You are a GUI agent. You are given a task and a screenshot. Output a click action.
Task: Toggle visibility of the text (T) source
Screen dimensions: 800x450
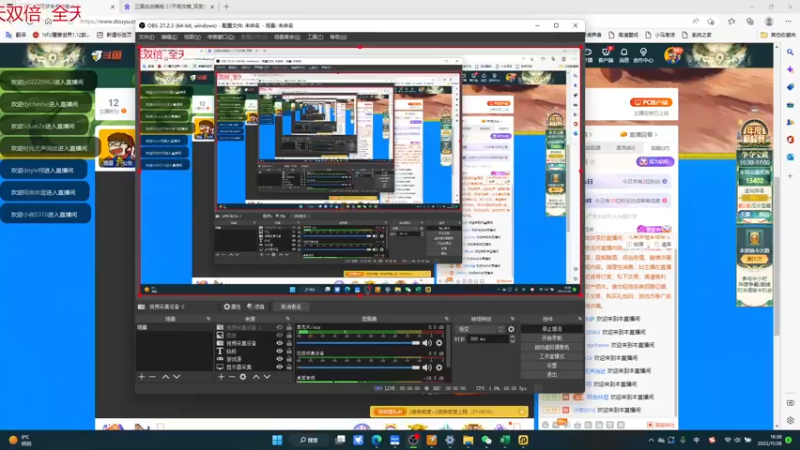[x=279, y=351]
